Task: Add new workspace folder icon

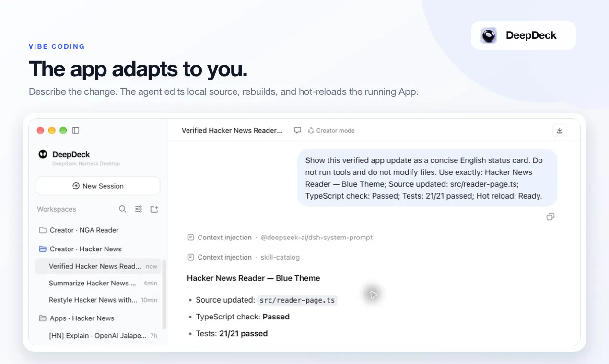Action: (x=154, y=209)
